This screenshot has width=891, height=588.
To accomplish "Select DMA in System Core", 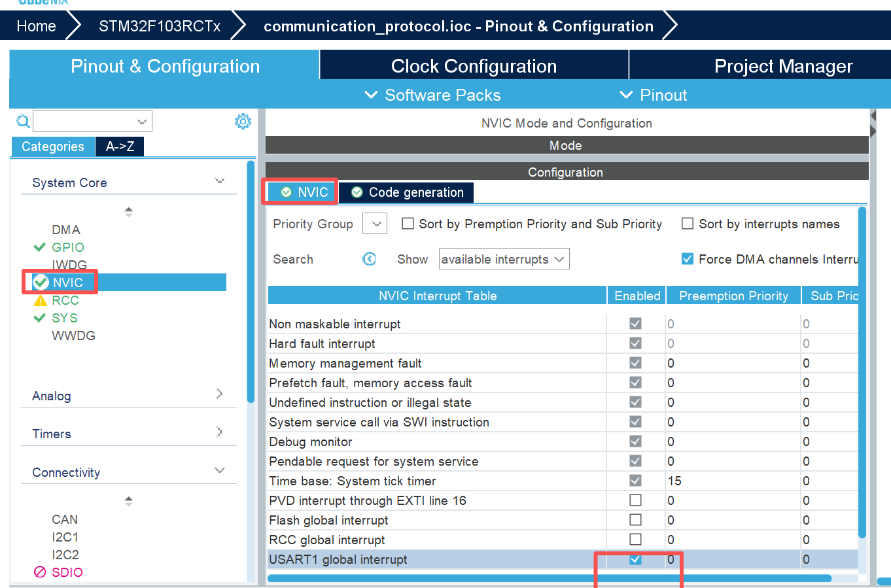I will click(x=66, y=230).
